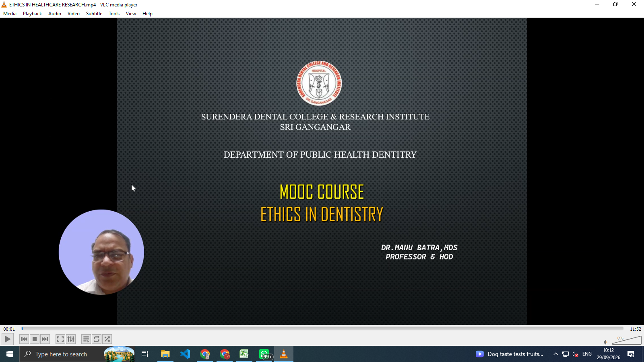
Task: Open Task View from taskbar
Action: [145, 354]
